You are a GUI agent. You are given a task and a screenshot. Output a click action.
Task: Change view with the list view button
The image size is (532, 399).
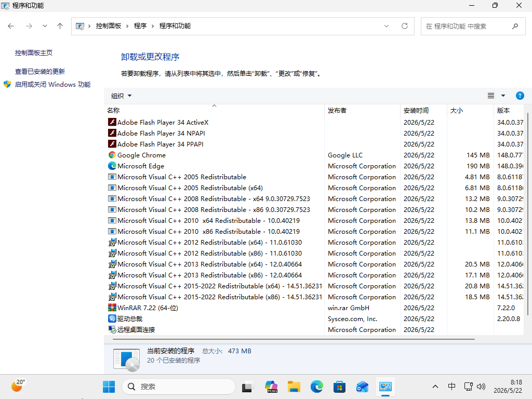[x=490, y=96]
